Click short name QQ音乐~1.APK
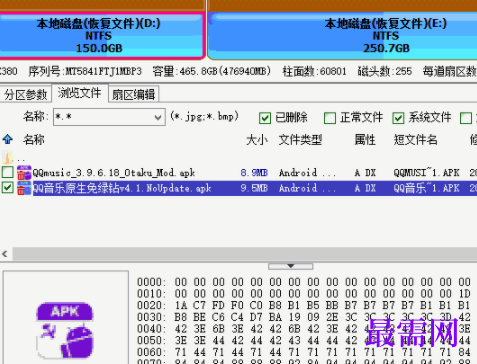Viewport: 477px width, 364px height. pos(426,188)
